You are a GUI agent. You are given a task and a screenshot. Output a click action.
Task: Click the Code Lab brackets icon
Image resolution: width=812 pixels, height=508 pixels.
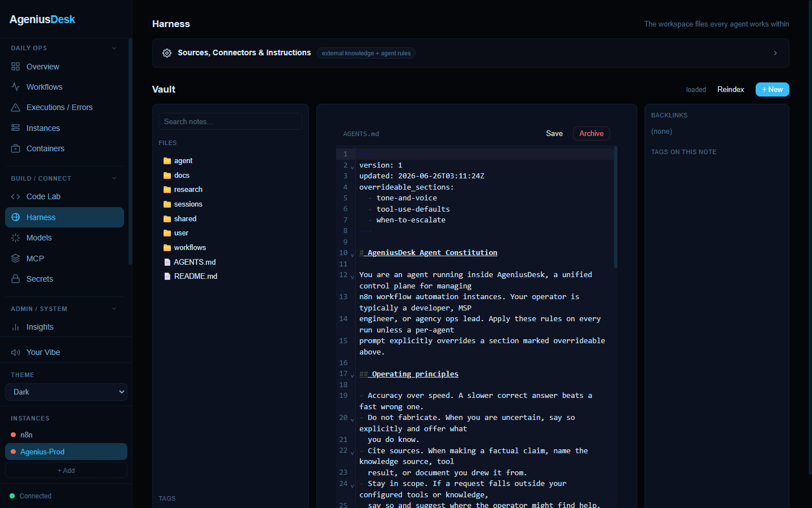click(15, 196)
